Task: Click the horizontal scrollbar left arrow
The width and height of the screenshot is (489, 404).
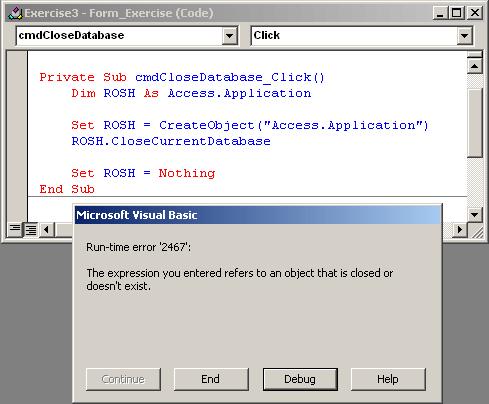Action: 47,229
